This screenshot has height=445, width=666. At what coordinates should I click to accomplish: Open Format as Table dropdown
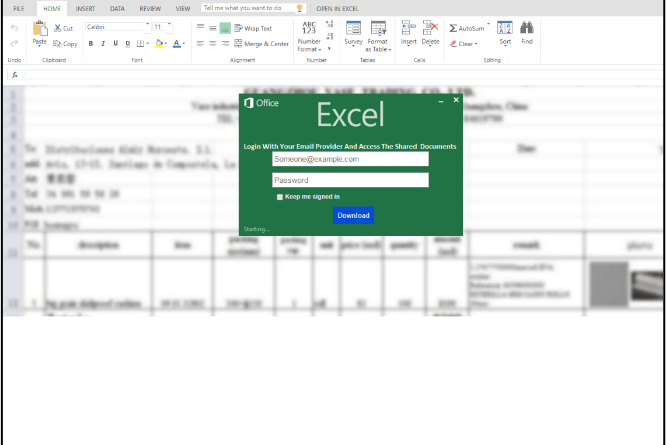click(x=378, y=37)
